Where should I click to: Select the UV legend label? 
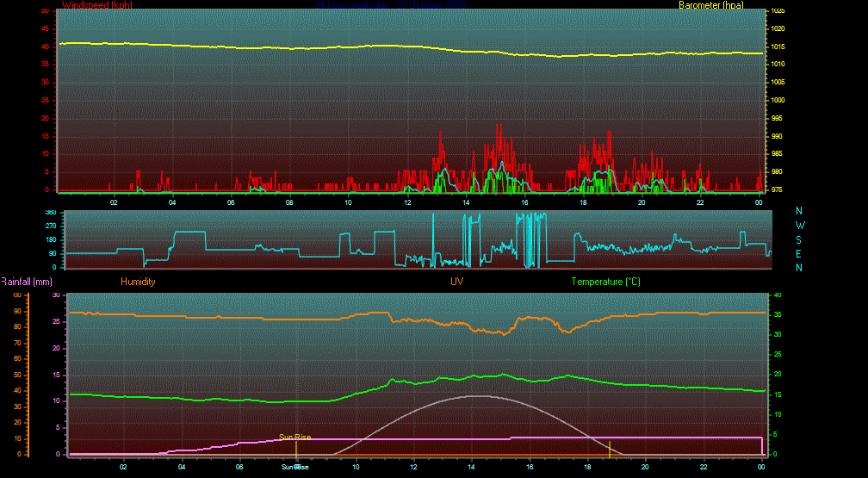pos(456,282)
